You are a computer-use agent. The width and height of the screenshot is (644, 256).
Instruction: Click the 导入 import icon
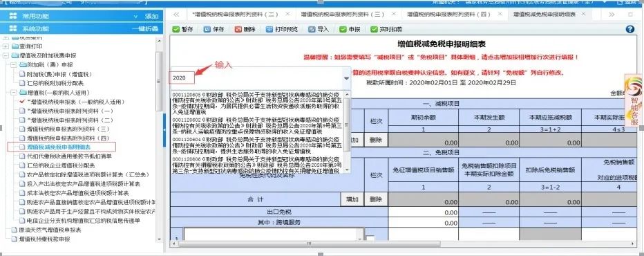(x=312, y=30)
